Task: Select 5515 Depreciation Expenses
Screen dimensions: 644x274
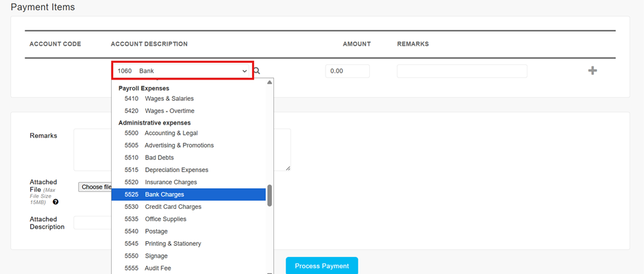Action: coord(188,170)
